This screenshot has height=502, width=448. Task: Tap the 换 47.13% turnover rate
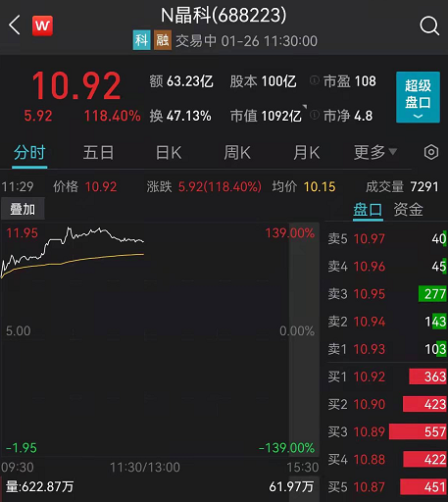click(x=180, y=116)
